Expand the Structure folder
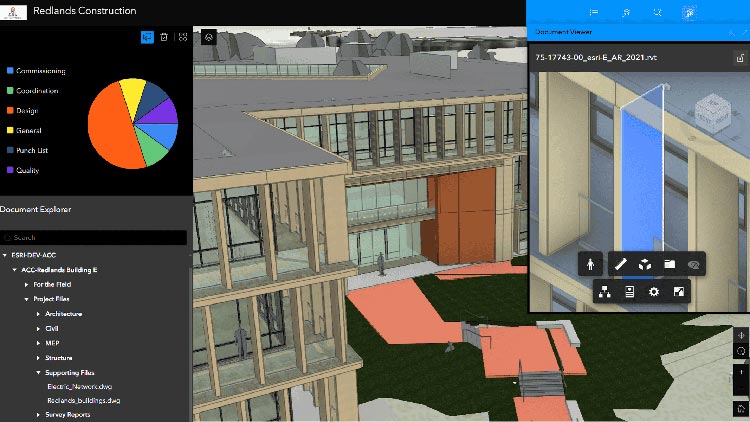Image resolution: width=750 pixels, height=422 pixels. (38, 358)
